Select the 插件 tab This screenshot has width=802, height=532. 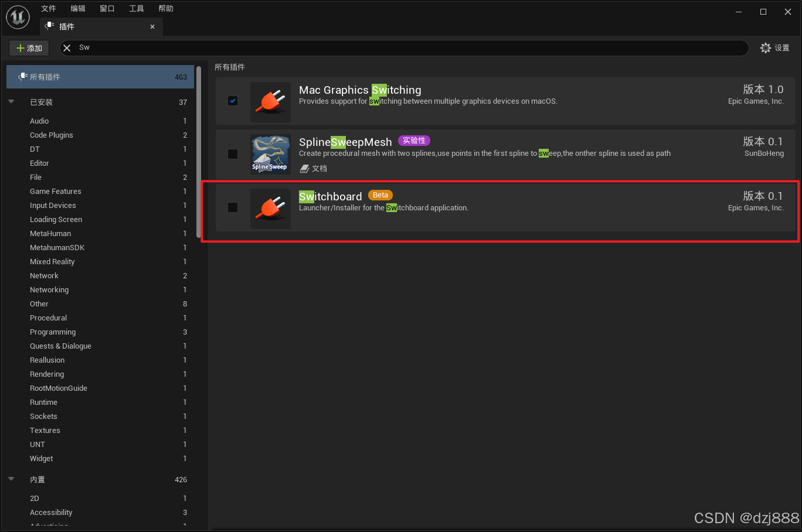[x=101, y=26]
